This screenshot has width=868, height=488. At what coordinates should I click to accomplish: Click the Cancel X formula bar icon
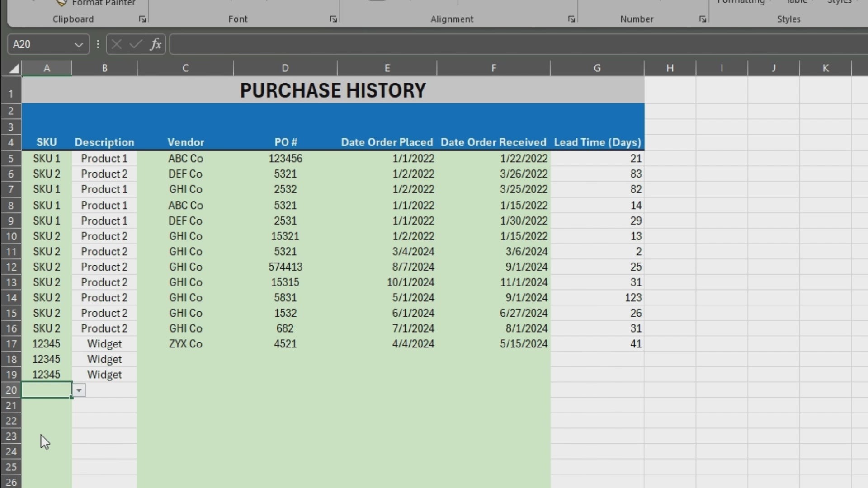pyautogui.click(x=116, y=44)
